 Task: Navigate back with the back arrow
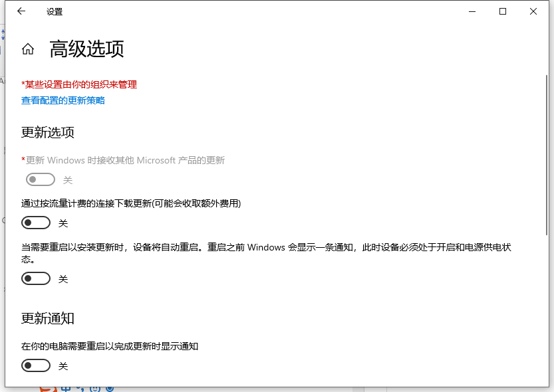click(21, 11)
